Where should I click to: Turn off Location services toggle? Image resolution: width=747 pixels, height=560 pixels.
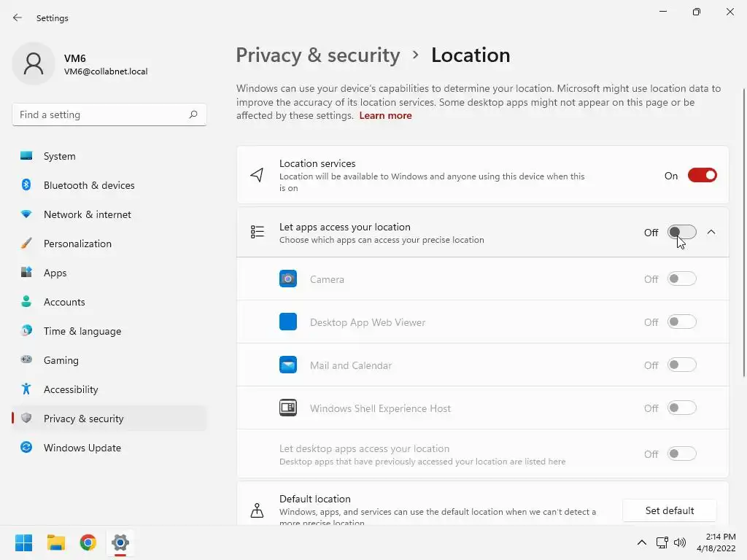tap(702, 175)
